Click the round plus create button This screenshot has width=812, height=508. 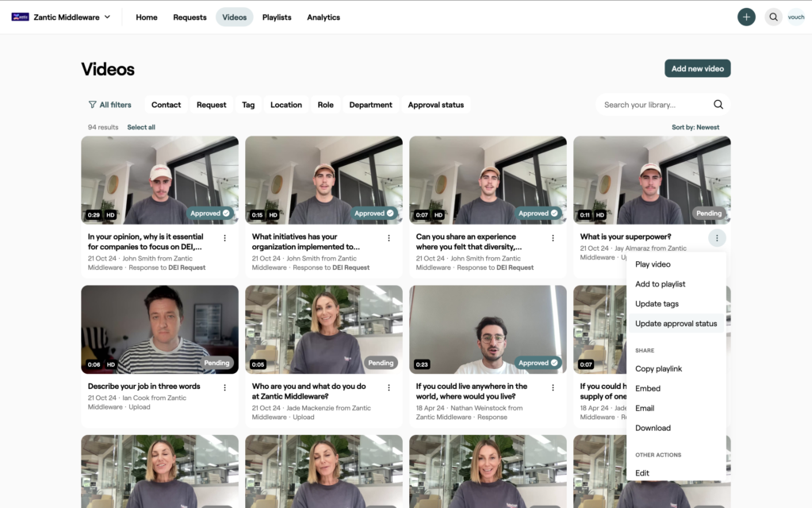pos(746,17)
